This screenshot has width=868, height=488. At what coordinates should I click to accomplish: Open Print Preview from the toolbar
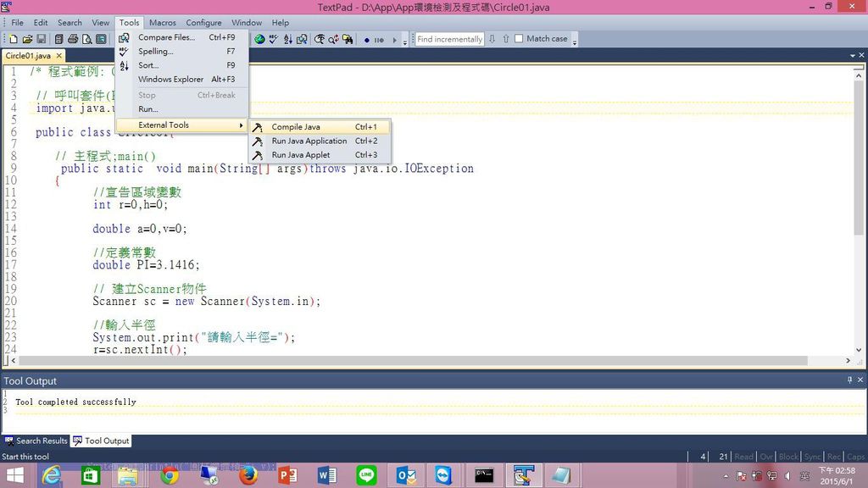coord(87,39)
